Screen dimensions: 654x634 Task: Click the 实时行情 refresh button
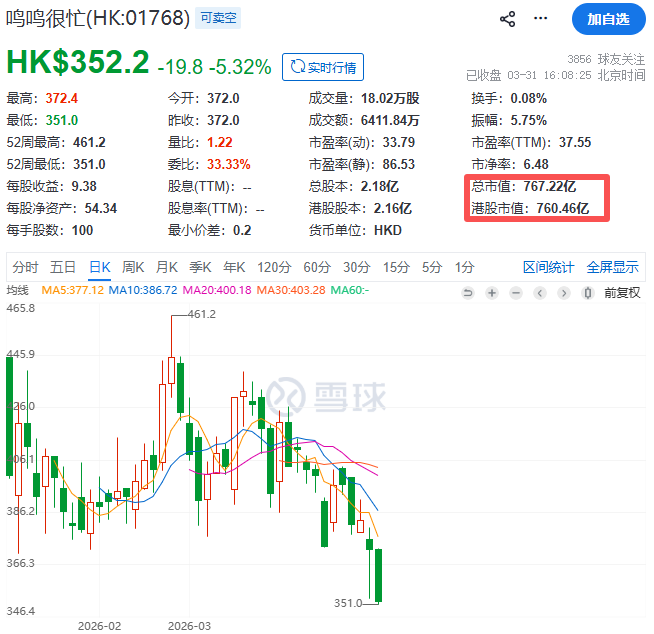(323, 67)
